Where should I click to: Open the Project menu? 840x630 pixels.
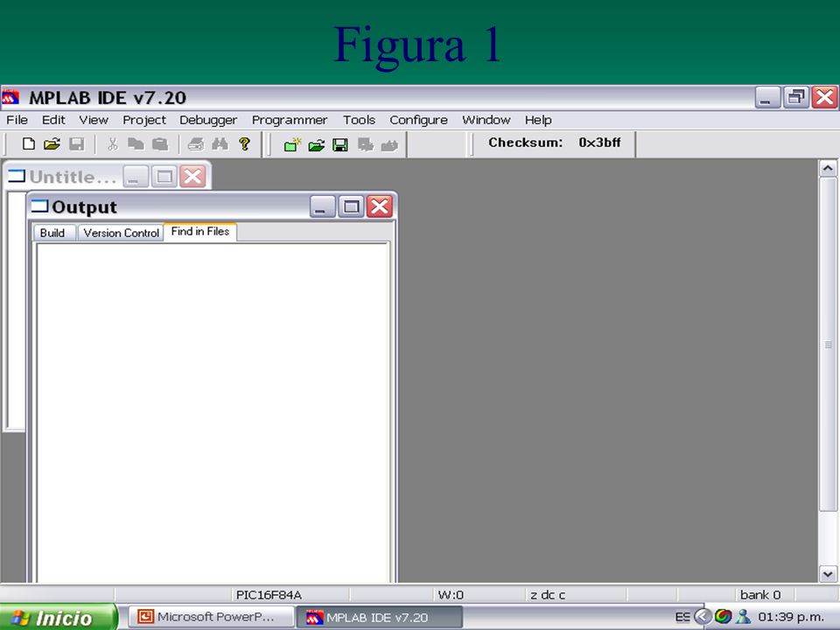point(144,120)
